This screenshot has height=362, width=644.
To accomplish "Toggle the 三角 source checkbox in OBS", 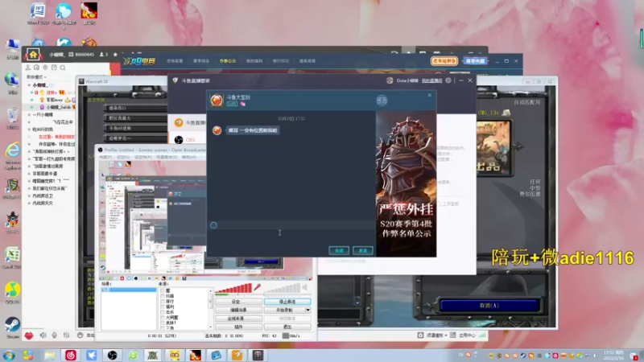I will pos(163,328).
